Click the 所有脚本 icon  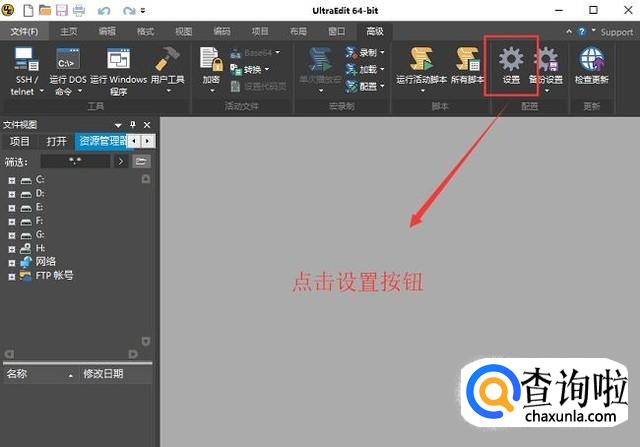(x=468, y=59)
